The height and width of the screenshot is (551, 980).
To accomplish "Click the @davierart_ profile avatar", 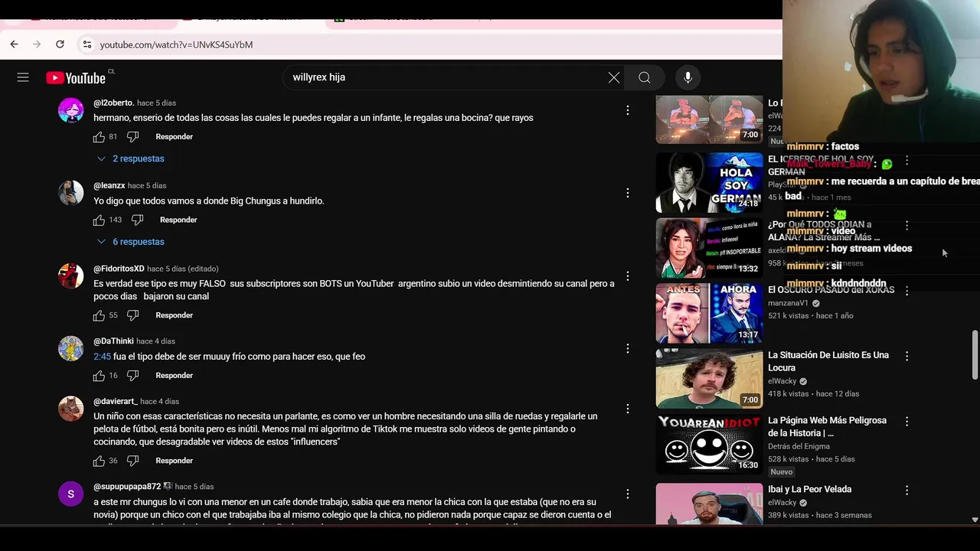I will click(x=71, y=409).
